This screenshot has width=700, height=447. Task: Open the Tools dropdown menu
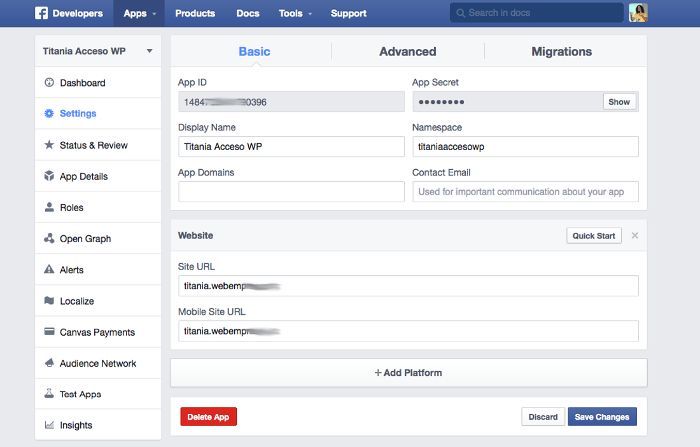[295, 13]
